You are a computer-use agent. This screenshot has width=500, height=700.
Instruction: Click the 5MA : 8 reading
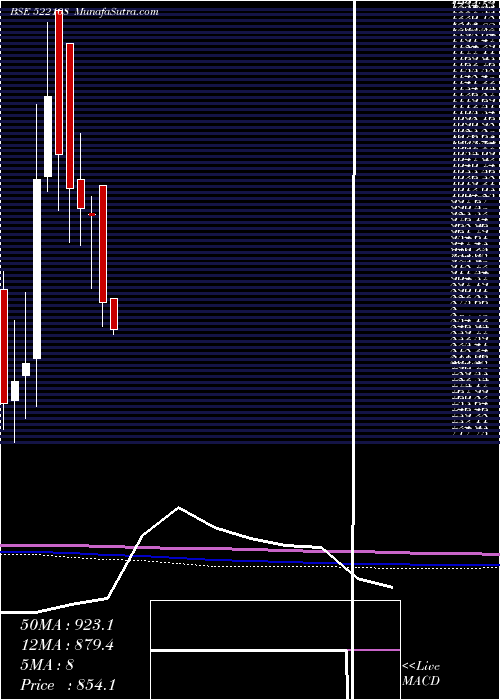47,665
